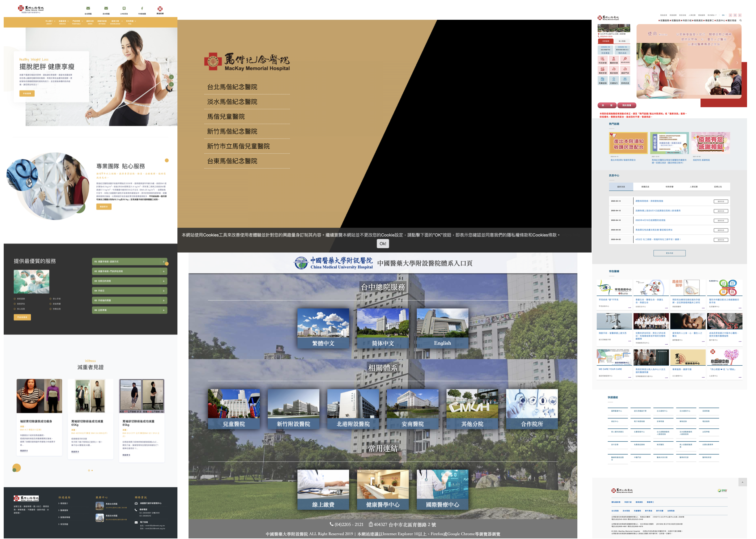The height and width of the screenshot is (539, 756).
Task: Open 減重見證者 WITNESS menu item
Action: click(102, 22)
